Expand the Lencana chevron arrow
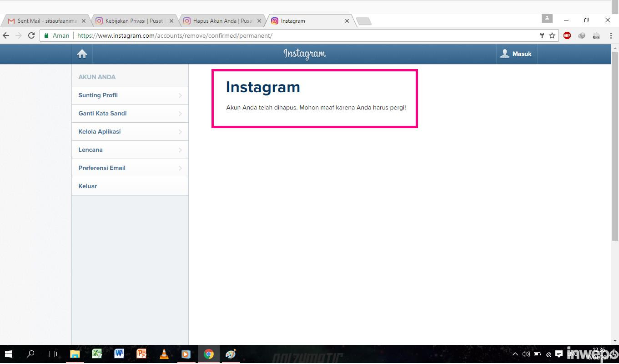 (180, 150)
